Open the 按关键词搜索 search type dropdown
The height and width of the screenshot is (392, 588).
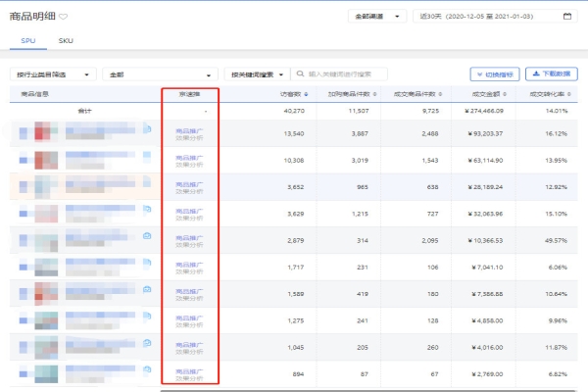pos(258,73)
